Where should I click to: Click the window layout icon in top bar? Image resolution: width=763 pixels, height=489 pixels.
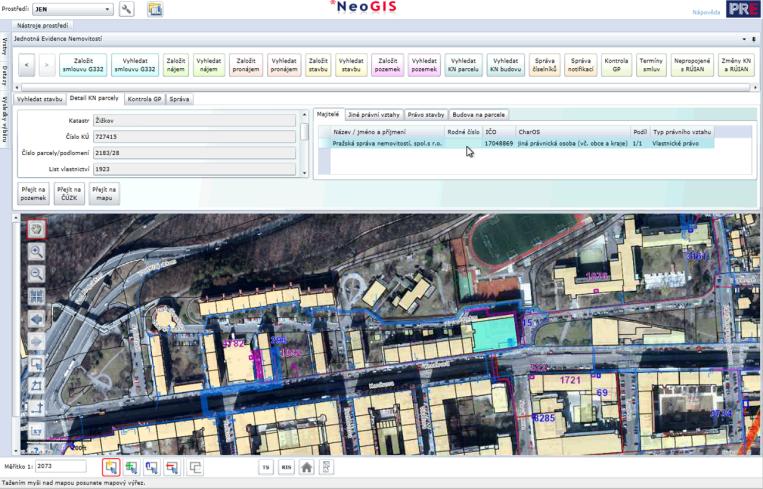155,9
